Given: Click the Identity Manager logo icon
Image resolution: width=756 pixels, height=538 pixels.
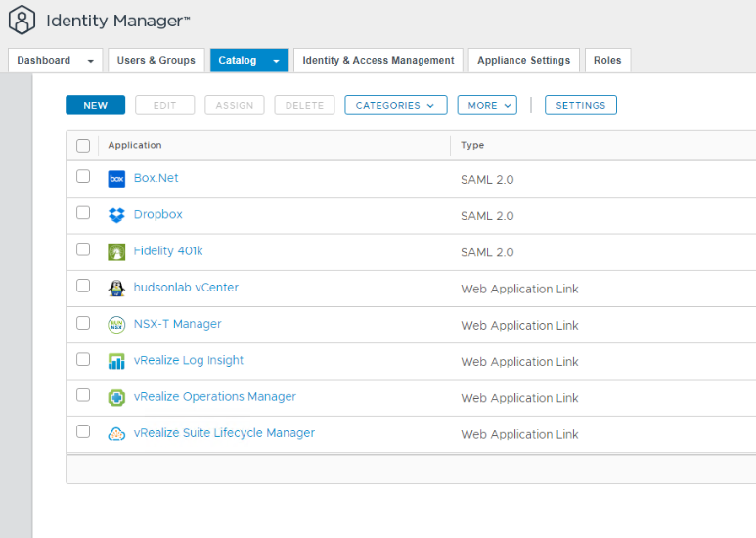Looking at the screenshot, I should pyautogui.click(x=22, y=20).
